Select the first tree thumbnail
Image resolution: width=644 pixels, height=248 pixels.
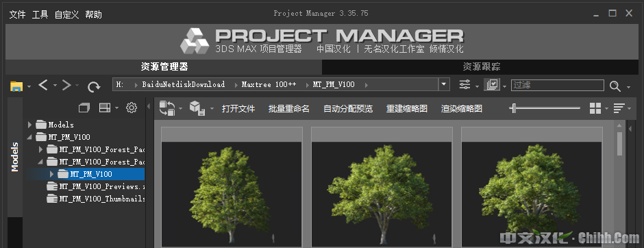[232, 187]
